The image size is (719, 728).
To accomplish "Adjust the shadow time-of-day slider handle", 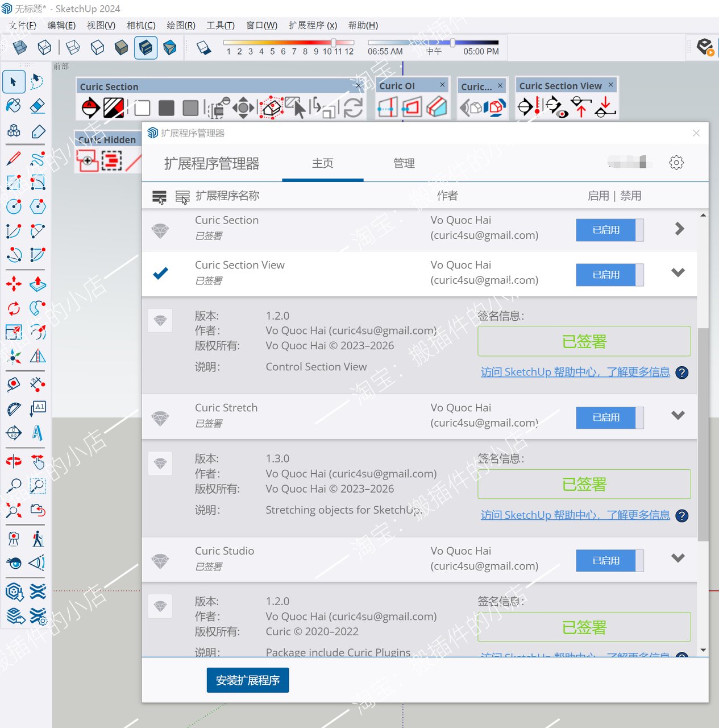I will pos(452,42).
